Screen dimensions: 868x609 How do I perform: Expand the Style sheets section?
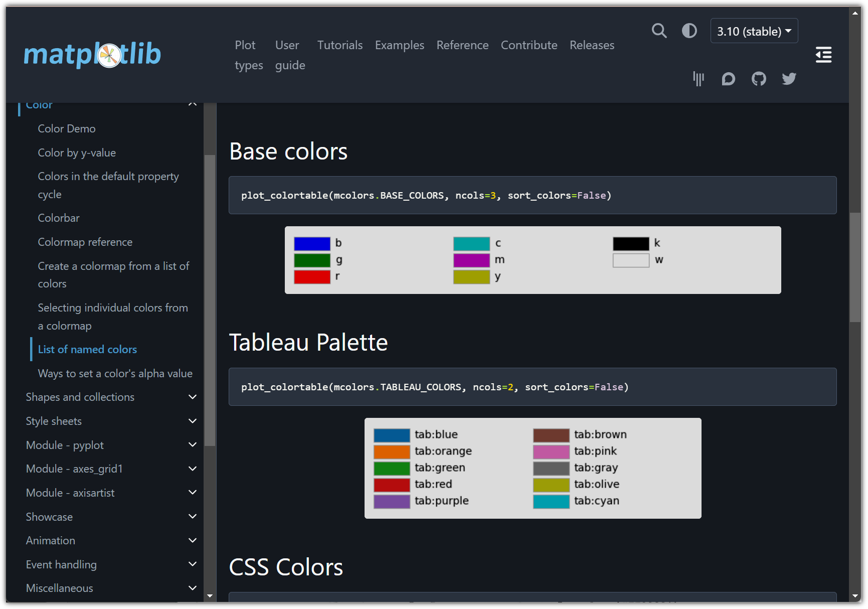tap(192, 421)
